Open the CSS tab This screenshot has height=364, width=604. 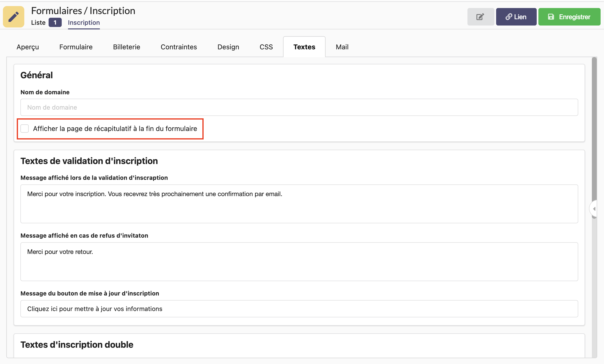click(266, 47)
